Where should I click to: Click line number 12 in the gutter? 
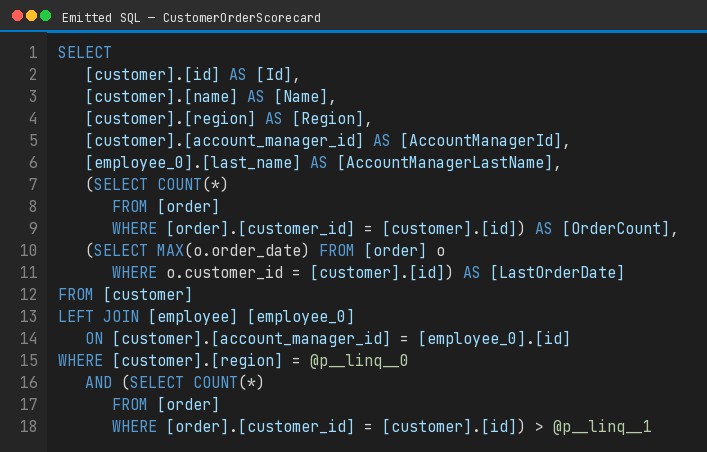click(28, 295)
